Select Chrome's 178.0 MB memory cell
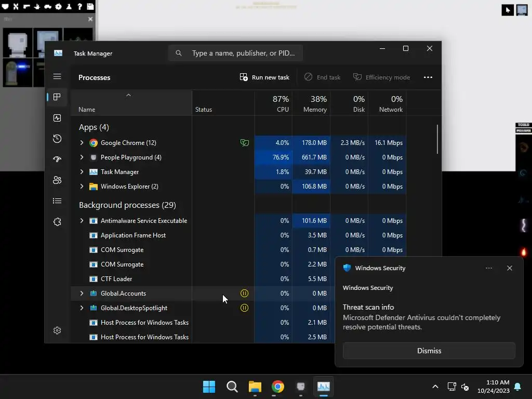The width and height of the screenshot is (532, 399). pyautogui.click(x=312, y=143)
